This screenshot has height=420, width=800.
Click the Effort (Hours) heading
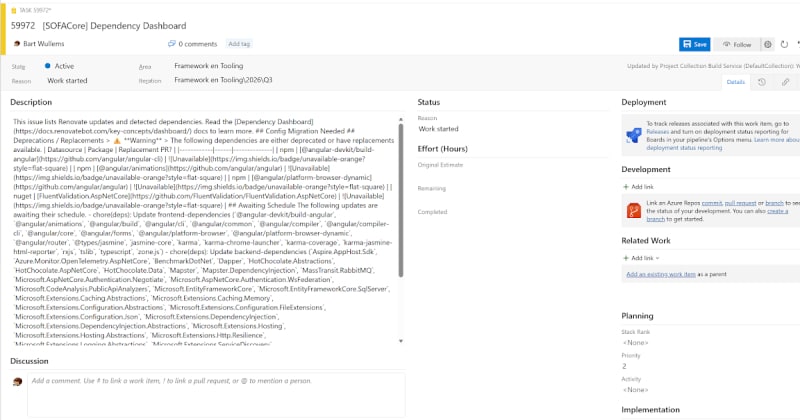pyautogui.click(x=442, y=149)
